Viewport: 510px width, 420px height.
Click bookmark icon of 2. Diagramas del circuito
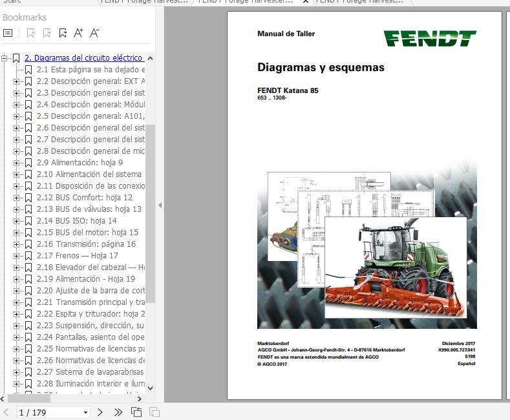click(16, 58)
